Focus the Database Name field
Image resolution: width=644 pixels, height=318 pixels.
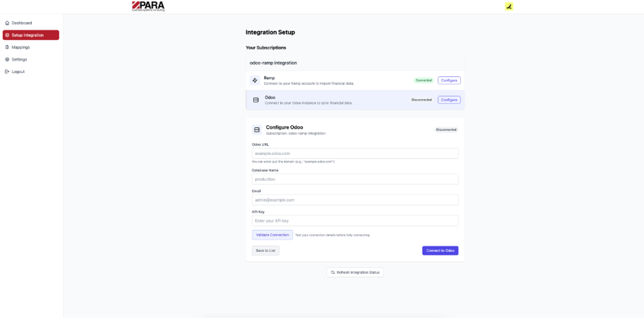pyautogui.click(x=355, y=179)
